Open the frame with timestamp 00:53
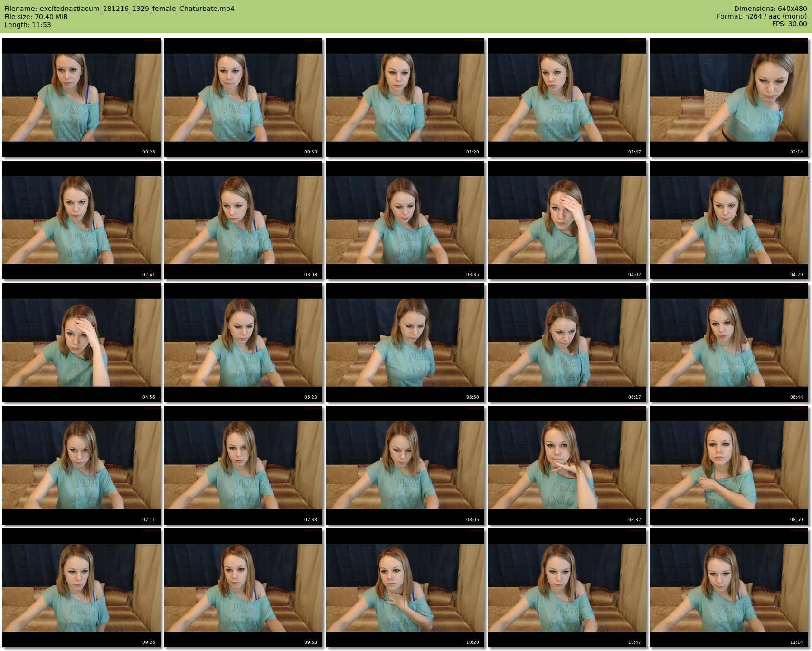The width and height of the screenshot is (812, 651). 244,97
